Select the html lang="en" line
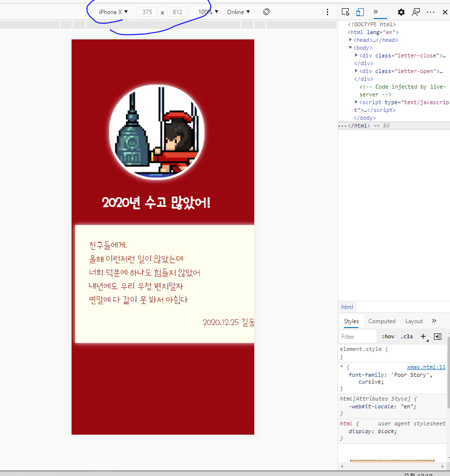Viewport: 450px width, 476px height. click(373, 32)
